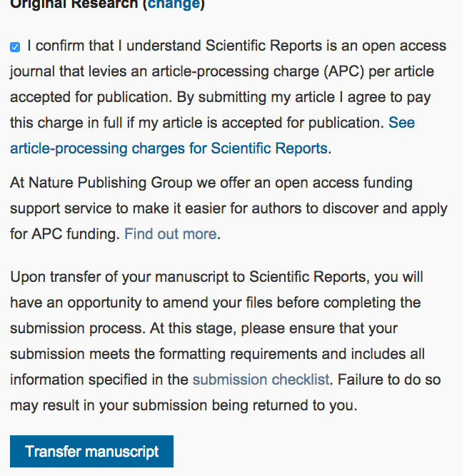Open the 'Find out more' link
462x476 pixels.
coord(170,233)
